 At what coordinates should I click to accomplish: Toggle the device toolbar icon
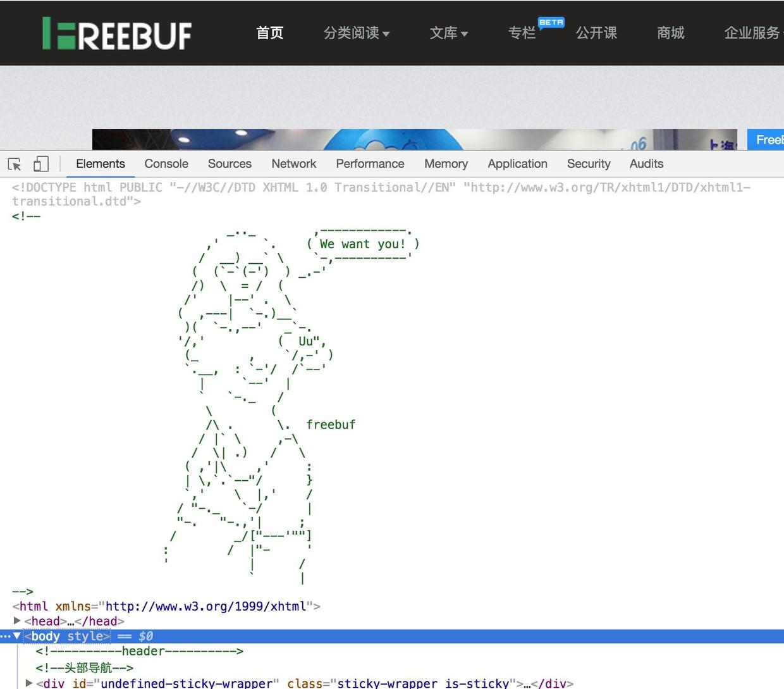tap(41, 164)
